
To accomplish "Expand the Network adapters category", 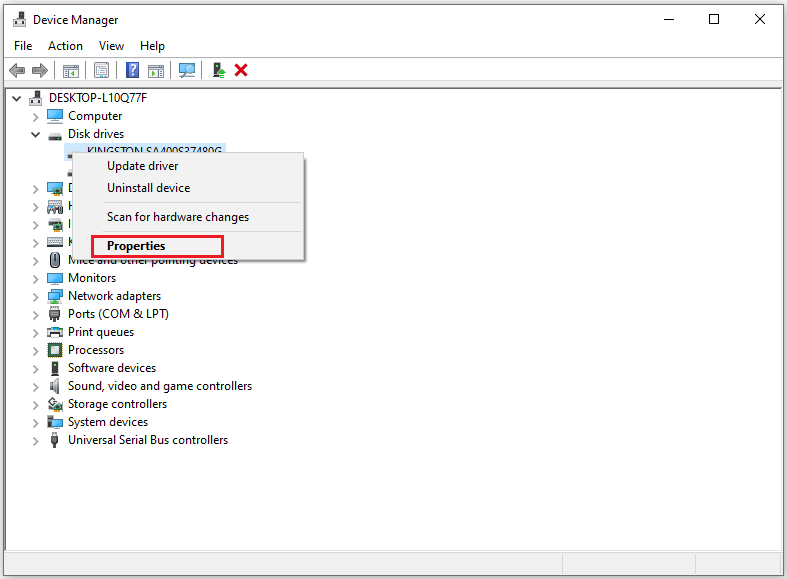I will [35, 297].
